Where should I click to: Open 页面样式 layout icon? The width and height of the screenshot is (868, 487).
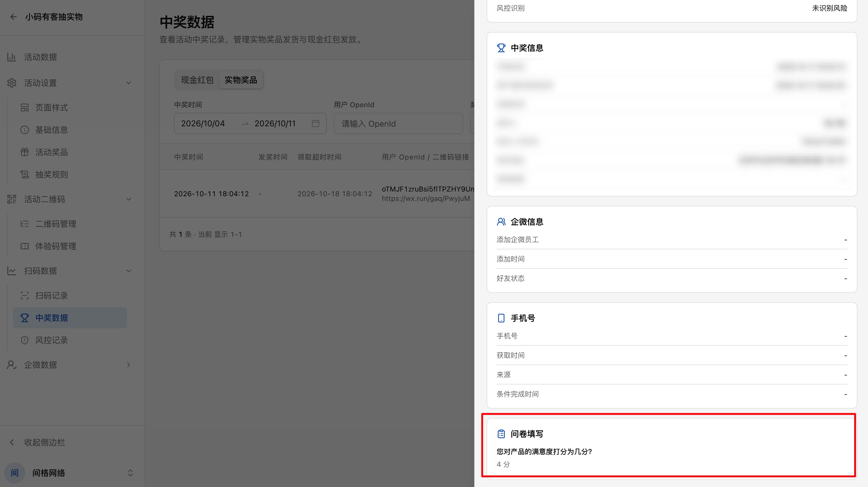tap(25, 108)
